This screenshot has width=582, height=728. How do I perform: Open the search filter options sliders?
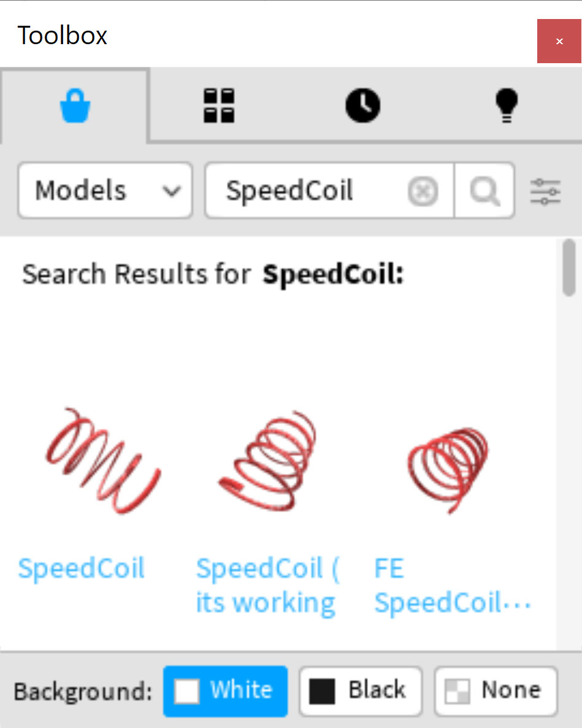pyautogui.click(x=545, y=191)
